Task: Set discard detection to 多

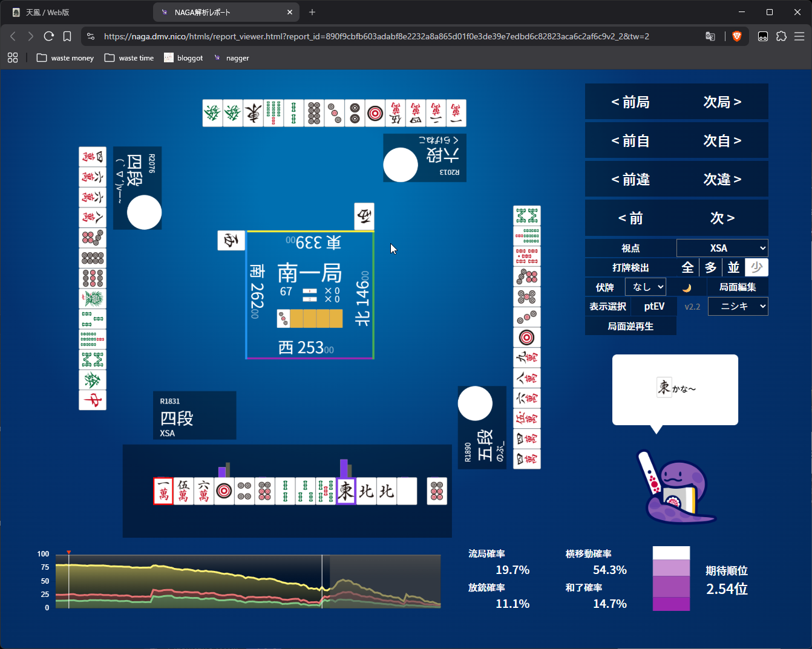Action: (711, 267)
